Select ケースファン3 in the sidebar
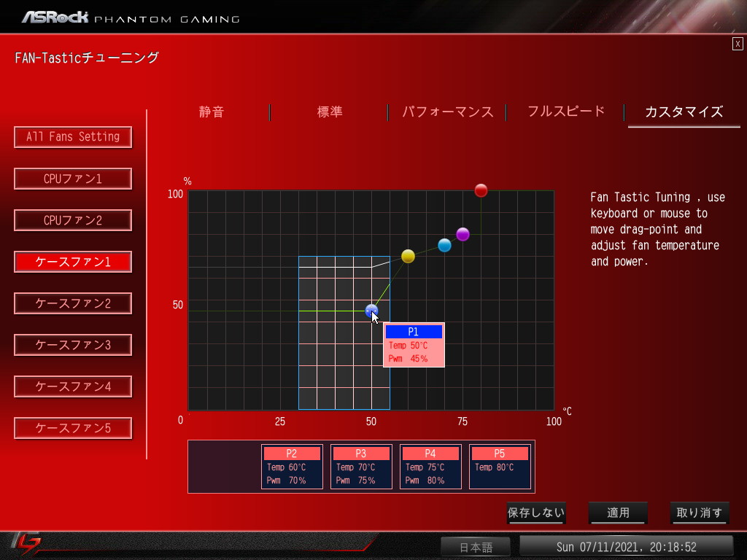Viewport: 747px width, 560px height. click(x=73, y=345)
